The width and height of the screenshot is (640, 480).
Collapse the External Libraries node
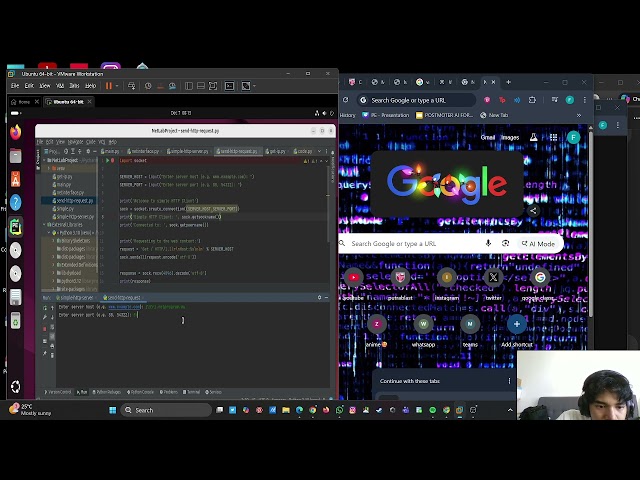[44, 224]
